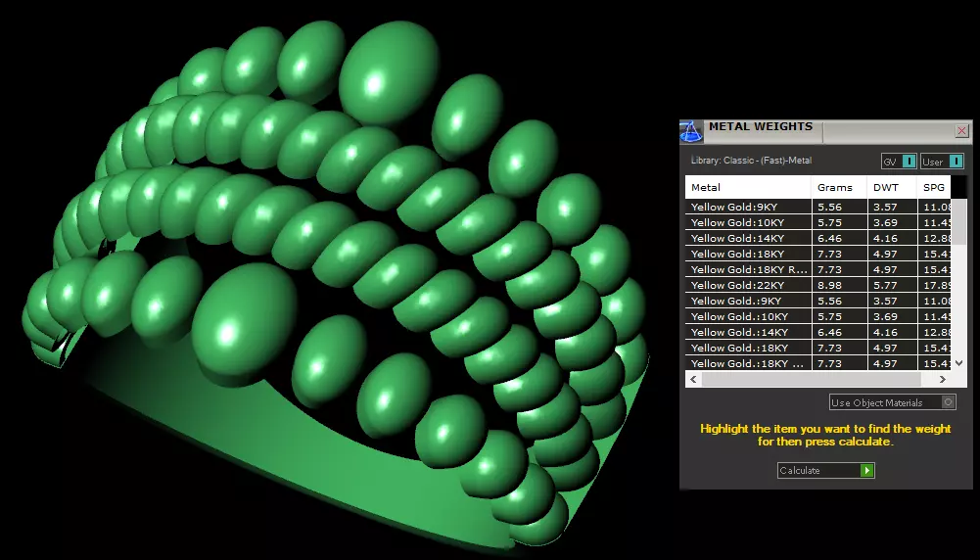Screen dimensions: 980x560
Task: Select the Yellow Gold:14KY row
Action: coord(817,238)
